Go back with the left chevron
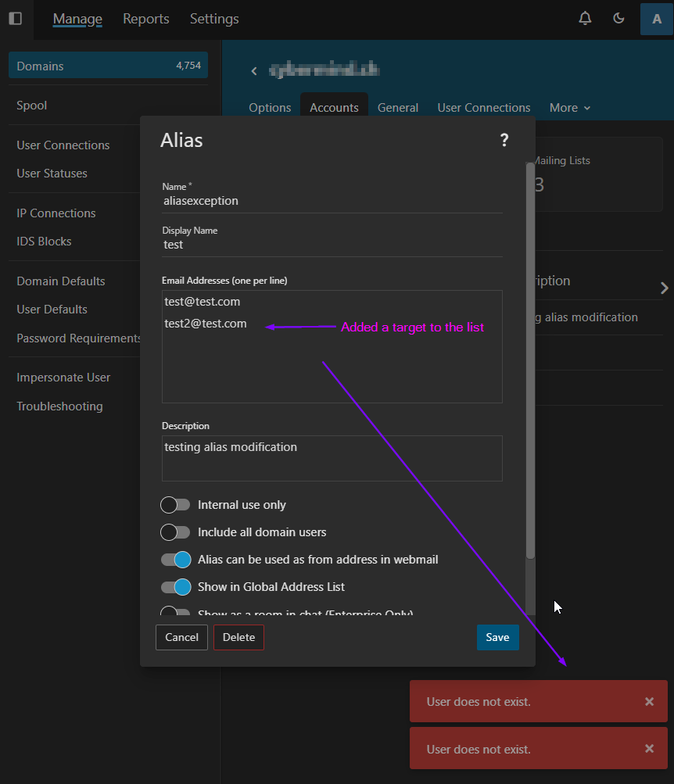This screenshot has width=674, height=784. pyautogui.click(x=254, y=71)
